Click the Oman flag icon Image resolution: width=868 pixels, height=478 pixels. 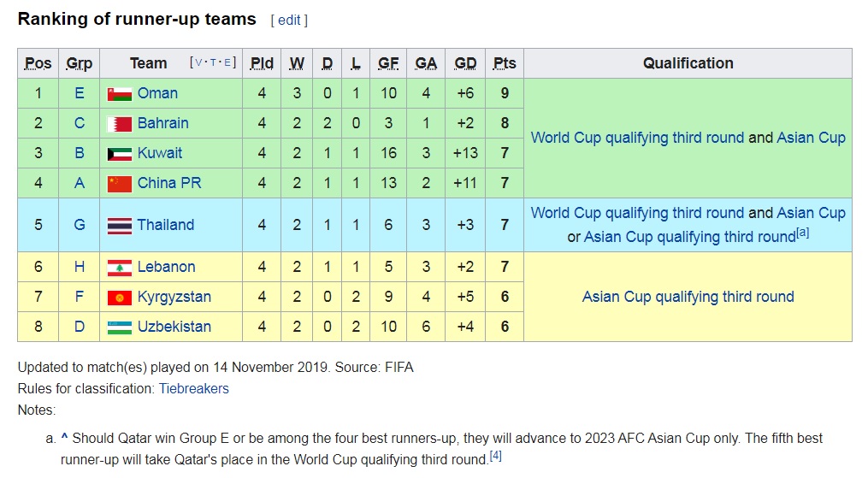click(x=120, y=93)
